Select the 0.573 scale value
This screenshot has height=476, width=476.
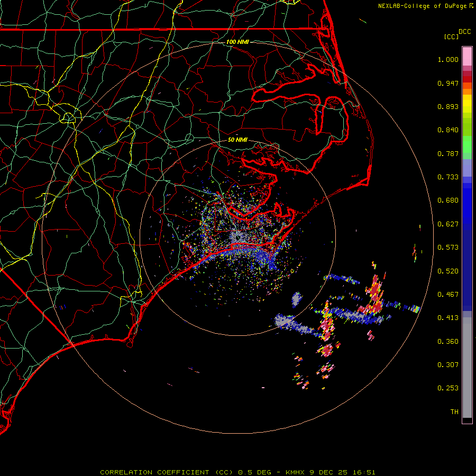448,248
